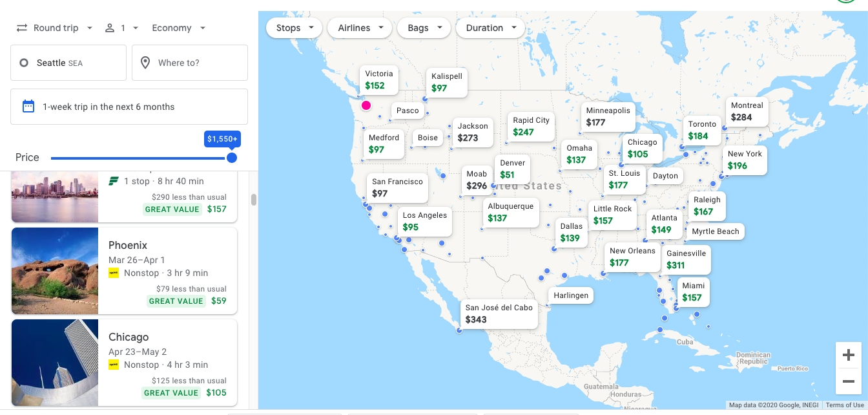Click the Dallas $139 map label
This screenshot has width=868, height=415.
[x=571, y=232]
